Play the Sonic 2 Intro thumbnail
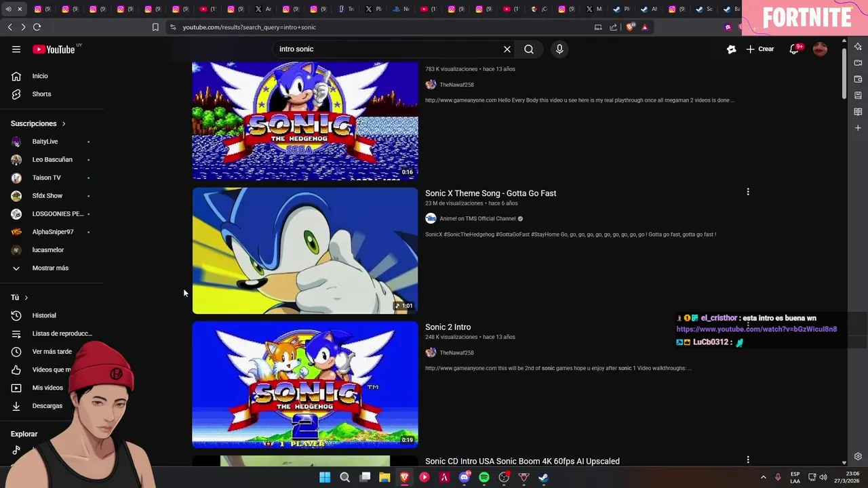 point(305,384)
